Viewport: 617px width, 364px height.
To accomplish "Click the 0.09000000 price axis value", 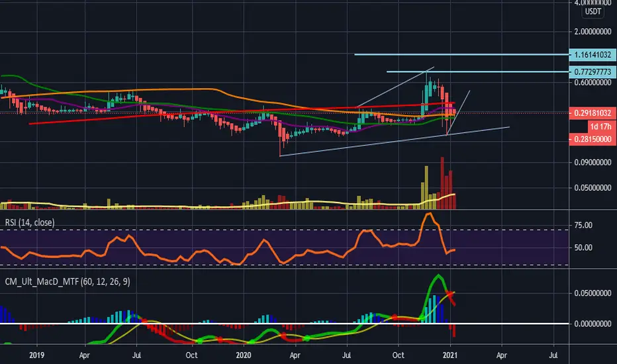I will coord(593,162).
